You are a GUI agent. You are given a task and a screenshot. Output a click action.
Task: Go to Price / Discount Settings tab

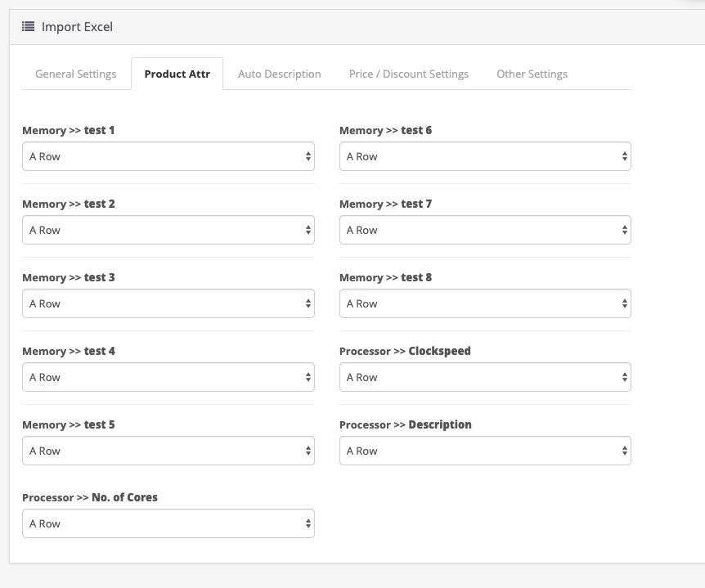coord(408,74)
